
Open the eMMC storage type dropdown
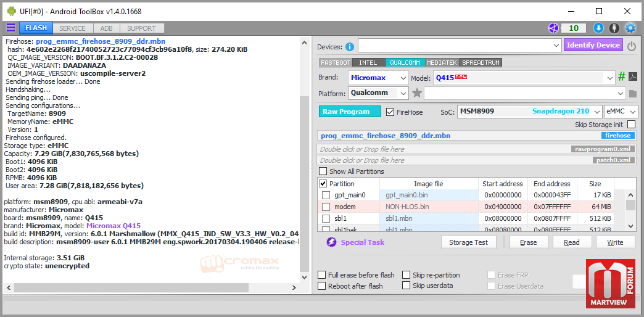pyautogui.click(x=634, y=111)
